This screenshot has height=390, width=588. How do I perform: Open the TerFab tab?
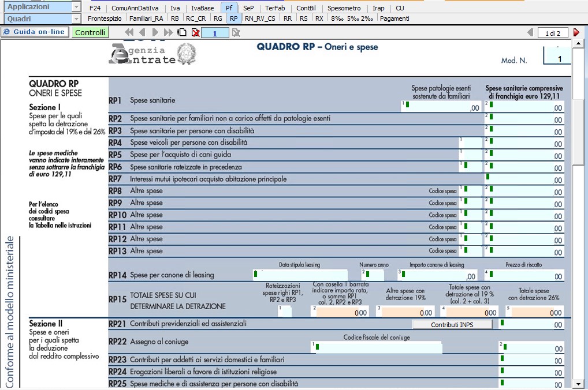click(275, 8)
